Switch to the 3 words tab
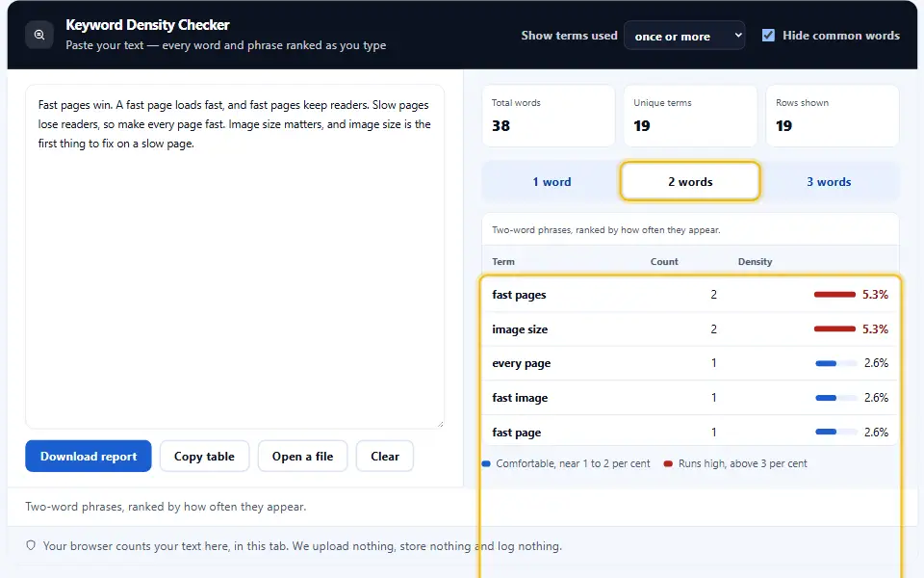Viewport: 924px width, 578px height. click(829, 182)
